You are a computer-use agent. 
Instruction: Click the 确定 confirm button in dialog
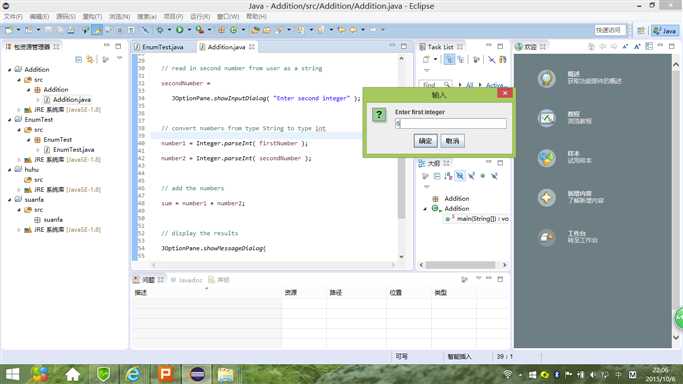click(x=425, y=141)
